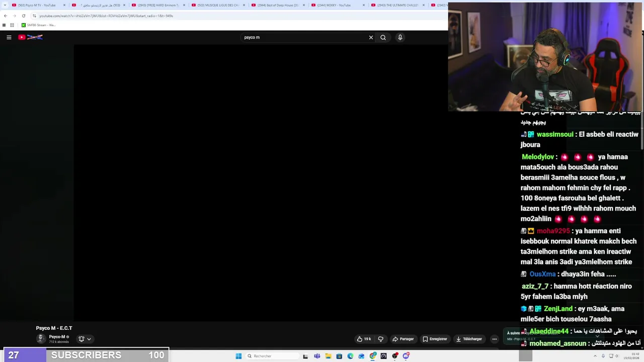Go back with the browser back arrow

[6, 16]
